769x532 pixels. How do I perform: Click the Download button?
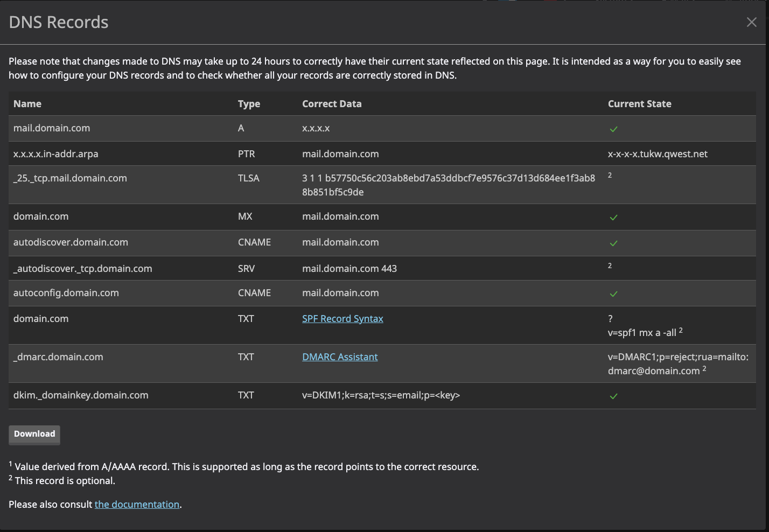click(34, 434)
